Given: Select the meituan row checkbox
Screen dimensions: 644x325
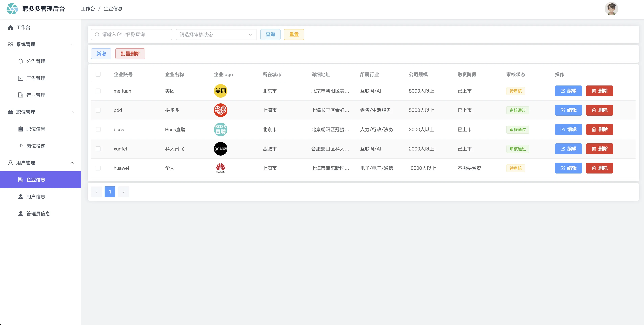Looking at the screenshot, I should pos(98,91).
